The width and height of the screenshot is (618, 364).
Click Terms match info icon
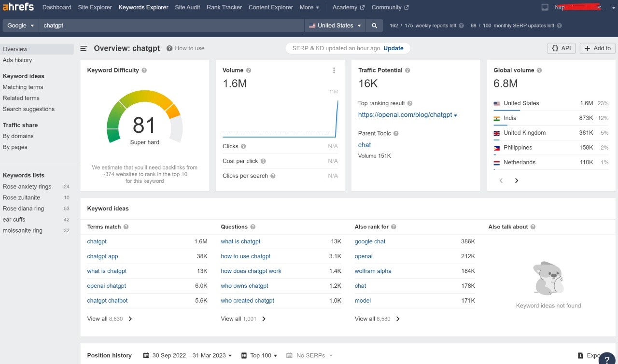(x=126, y=227)
